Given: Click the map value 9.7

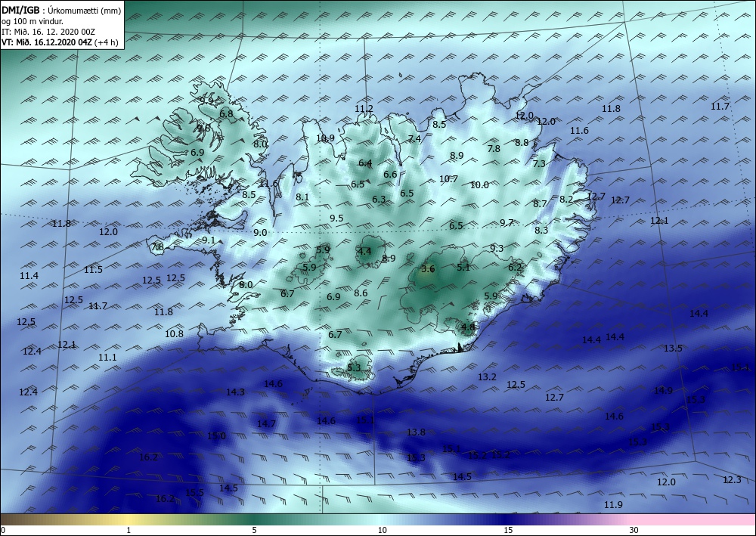Looking at the screenshot, I should point(507,222).
